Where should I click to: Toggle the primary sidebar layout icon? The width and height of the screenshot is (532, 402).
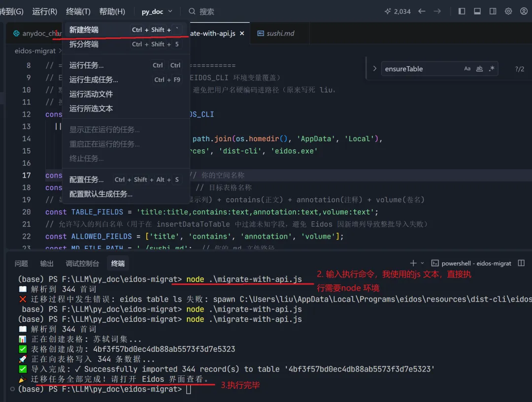pos(462,11)
